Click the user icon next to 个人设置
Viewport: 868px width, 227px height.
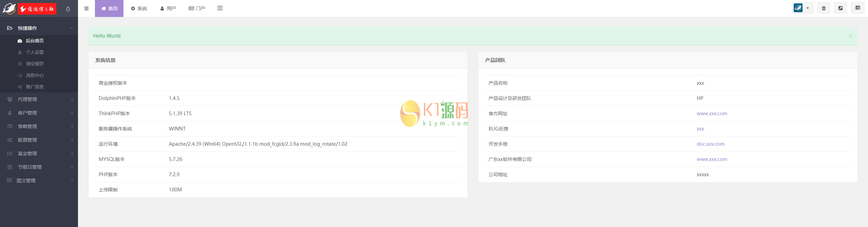[x=20, y=52]
